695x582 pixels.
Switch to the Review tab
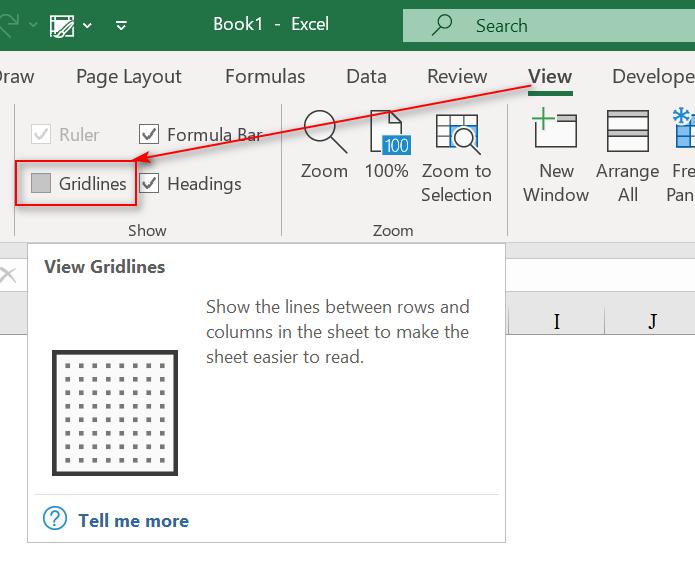pyautogui.click(x=457, y=76)
